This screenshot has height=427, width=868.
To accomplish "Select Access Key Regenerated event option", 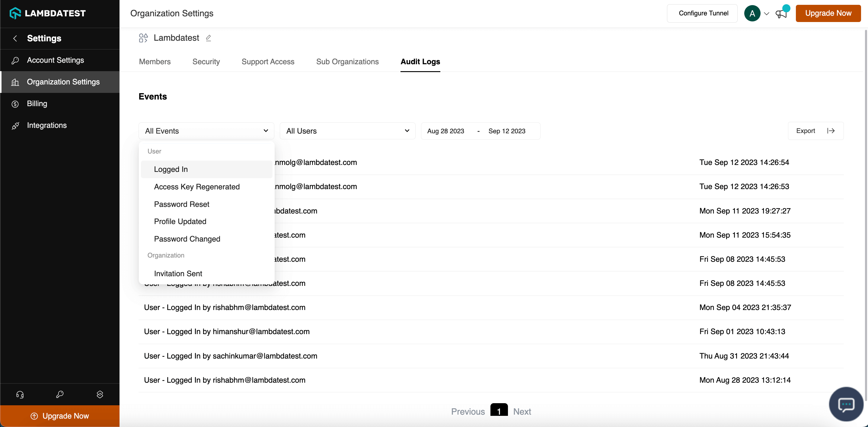I will point(197,187).
